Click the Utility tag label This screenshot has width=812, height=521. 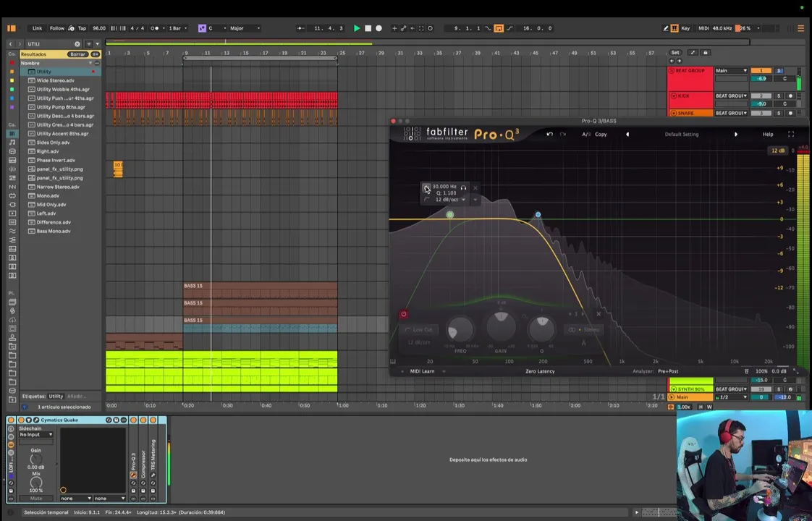[56, 397]
